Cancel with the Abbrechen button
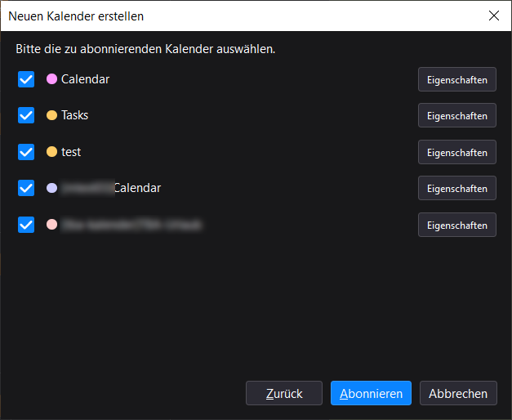The height and width of the screenshot is (420, 512). (458, 393)
